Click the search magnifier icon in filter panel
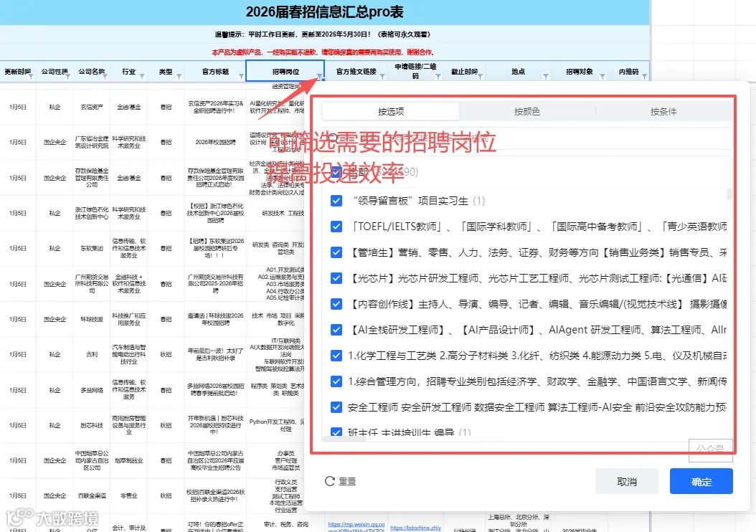 [334, 136]
